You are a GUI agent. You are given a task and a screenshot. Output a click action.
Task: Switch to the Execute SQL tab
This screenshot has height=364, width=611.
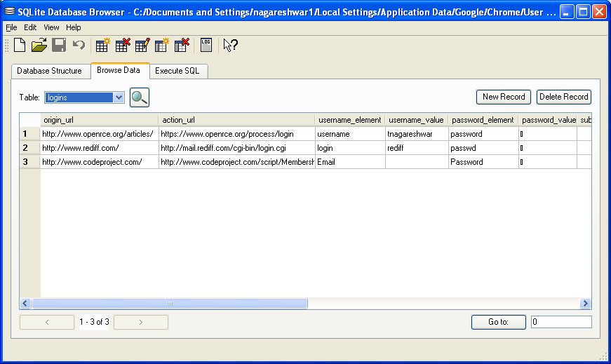pos(177,71)
